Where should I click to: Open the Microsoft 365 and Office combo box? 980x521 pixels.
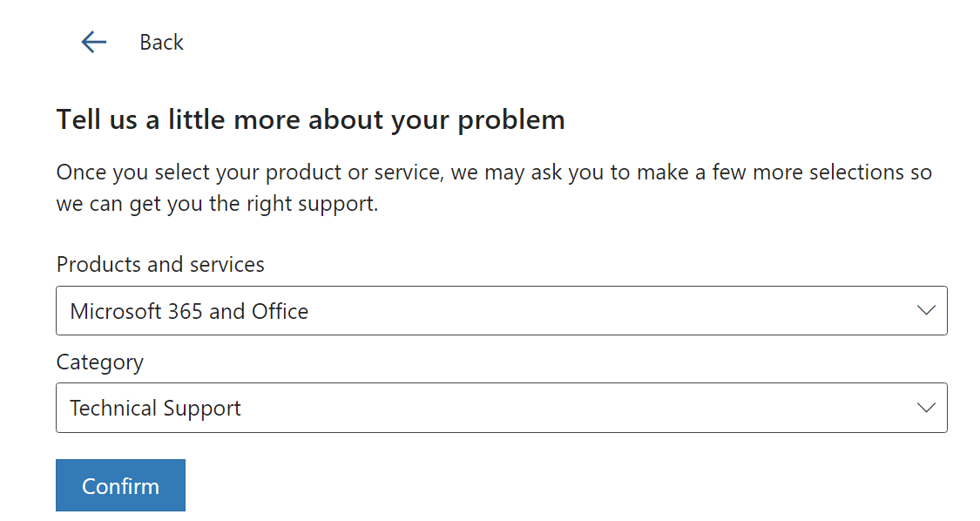pos(501,310)
